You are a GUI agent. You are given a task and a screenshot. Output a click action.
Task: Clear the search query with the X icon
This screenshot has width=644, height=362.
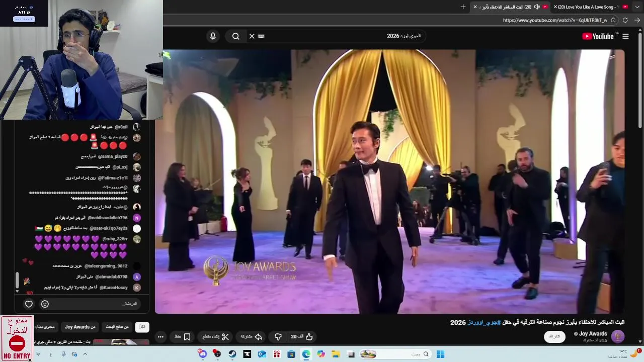pyautogui.click(x=252, y=36)
